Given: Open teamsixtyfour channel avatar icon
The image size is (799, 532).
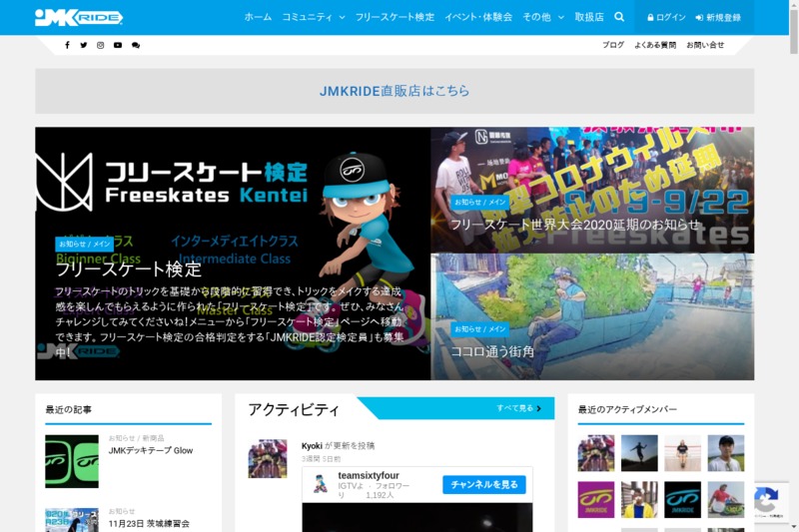Looking at the screenshot, I should pos(321,484).
